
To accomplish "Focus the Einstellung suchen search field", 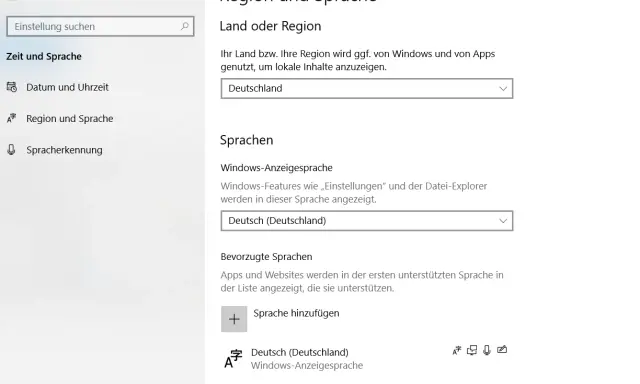I will (100, 26).
